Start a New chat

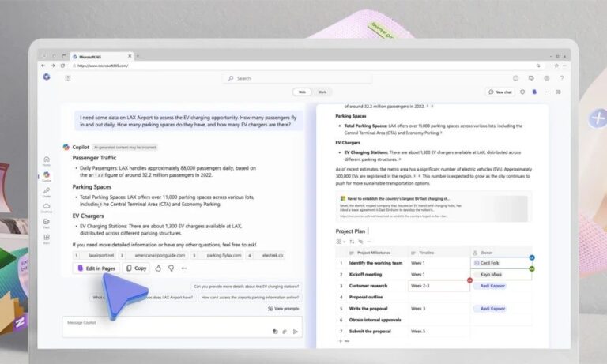tap(500, 92)
